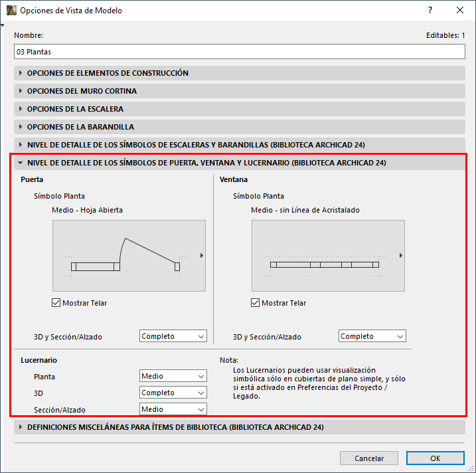This screenshot has width=476, height=473.
Task: Open Ventana 3D y Sección/Alzado dropdown
Action: pos(372,336)
